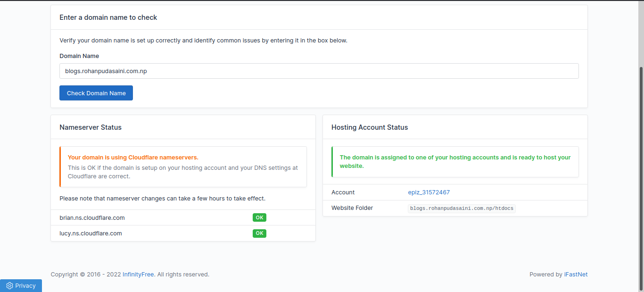Click the Website Folder row label
Image resolution: width=644 pixels, height=292 pixels.
(x=352, y=208)
